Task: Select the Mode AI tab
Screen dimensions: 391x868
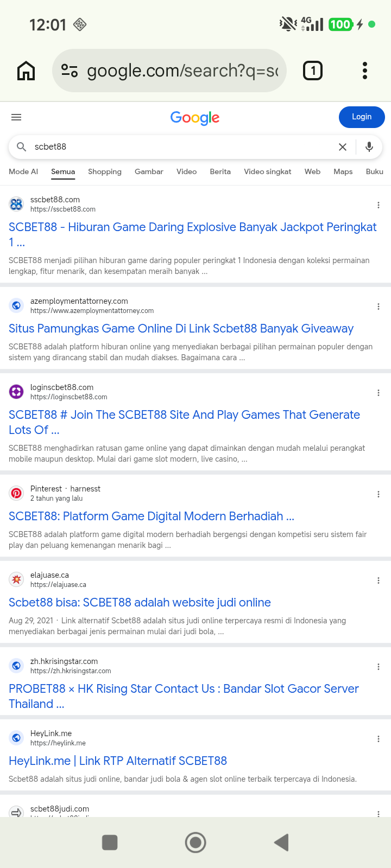Action: [x=23, y=171]
